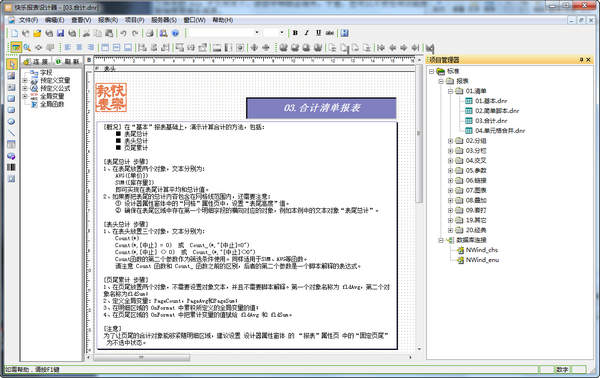Select the chart object tool
The image size is (600, 378).
click(x=11, y=156)
